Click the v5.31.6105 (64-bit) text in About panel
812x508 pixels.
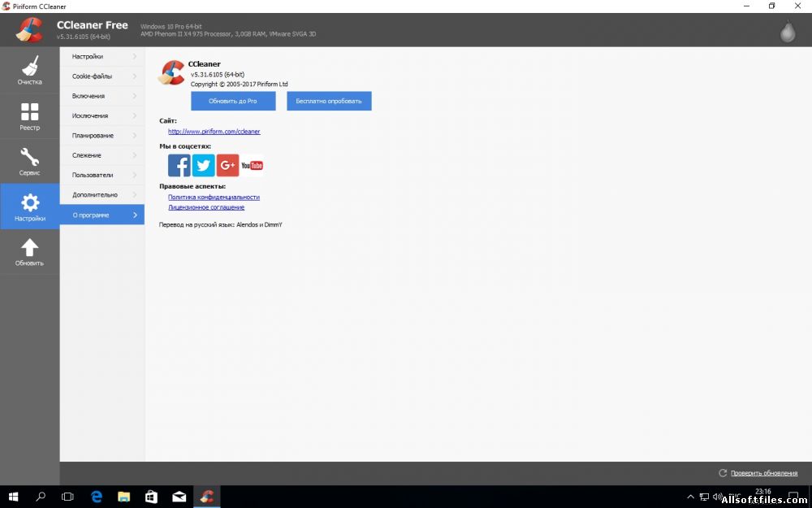coord(218,75)
